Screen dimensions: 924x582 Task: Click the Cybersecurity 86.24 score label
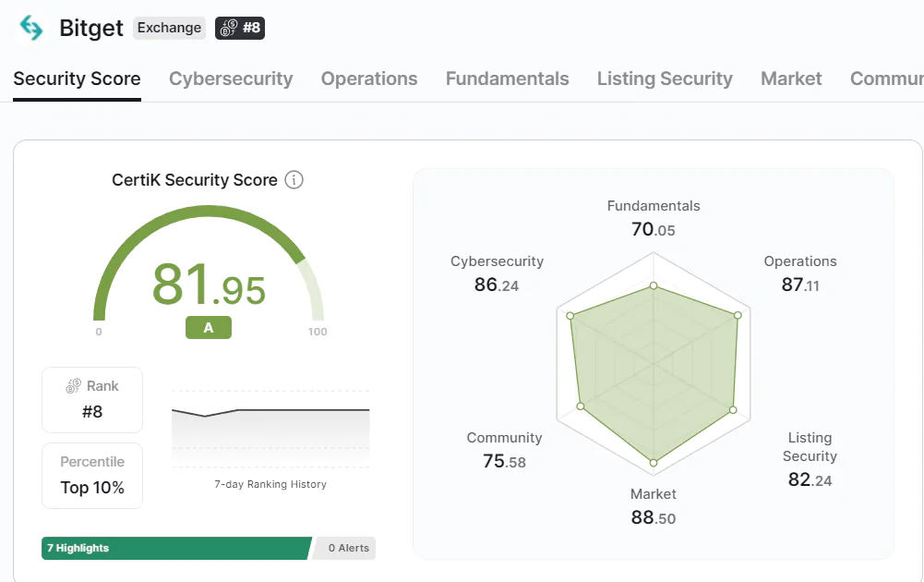[497, 273]
